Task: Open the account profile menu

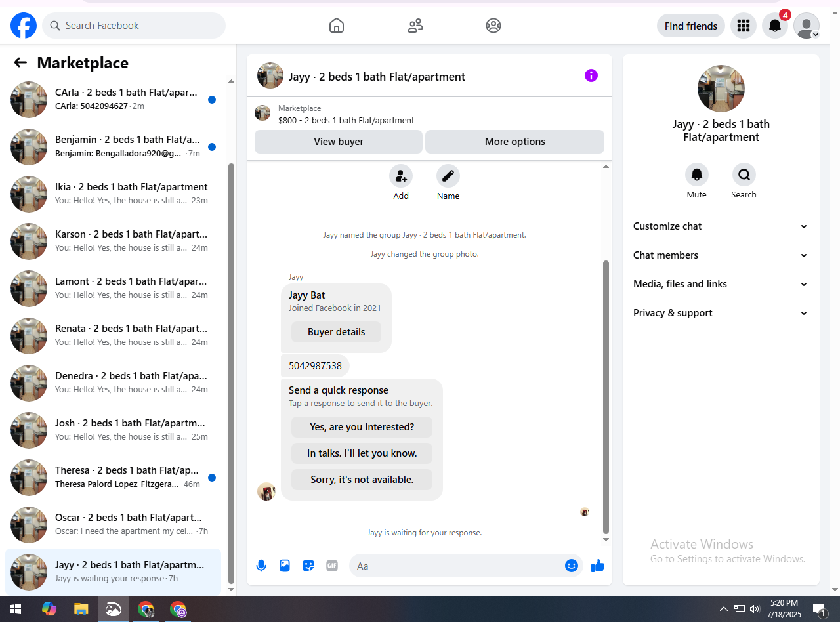Action: (x=807, y=26)
